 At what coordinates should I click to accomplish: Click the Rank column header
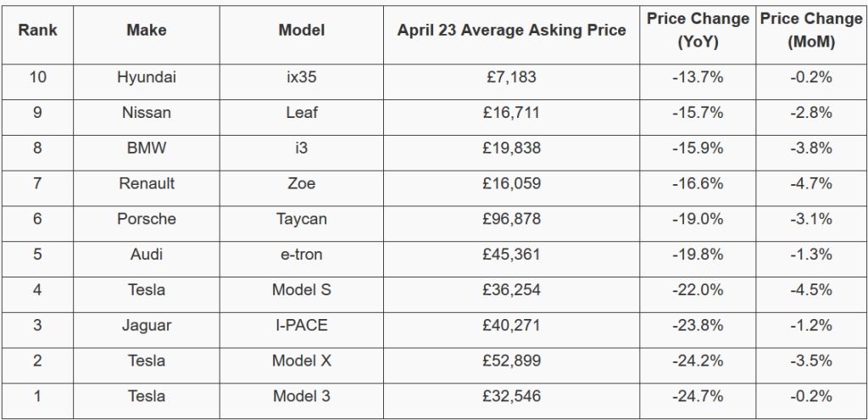click(x=37, y=30)
